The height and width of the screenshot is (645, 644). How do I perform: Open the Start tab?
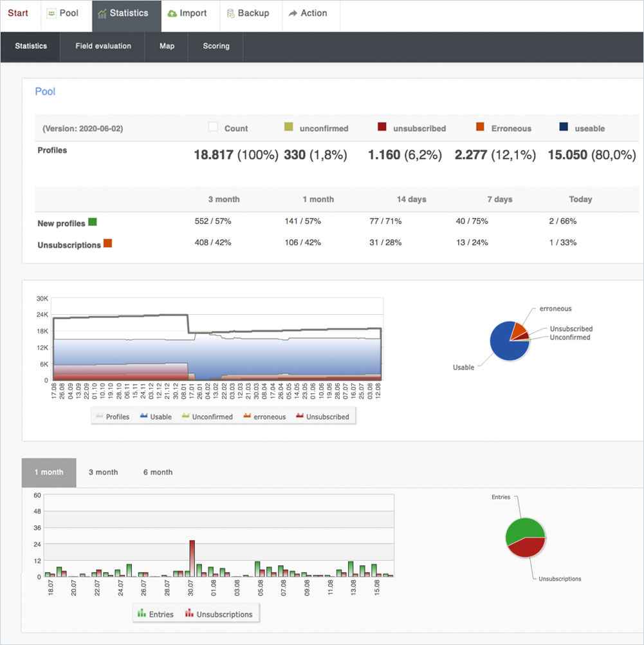(x=18, y=14)
